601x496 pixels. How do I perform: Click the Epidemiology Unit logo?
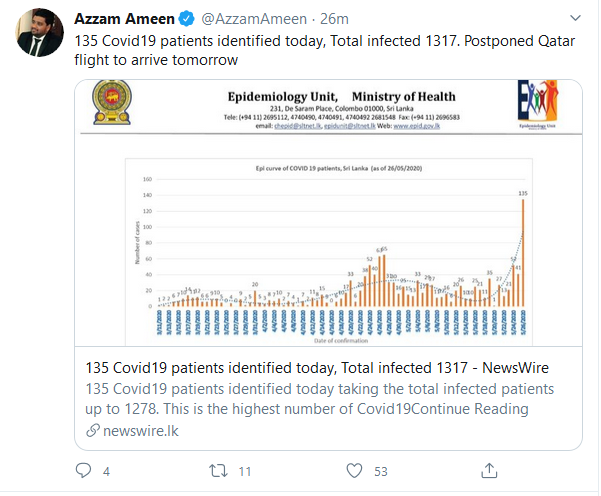coord(537,104)
